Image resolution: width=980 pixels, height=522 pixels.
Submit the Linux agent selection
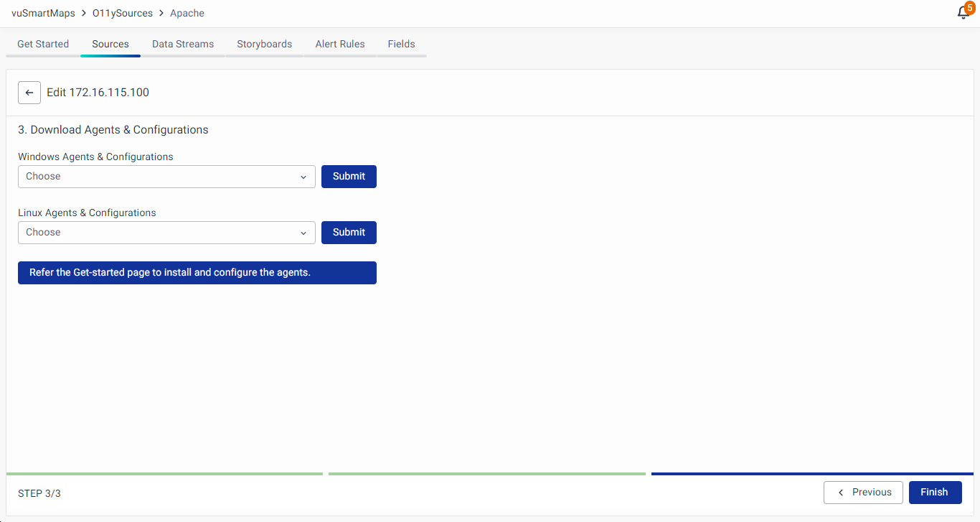coord(349,233)
